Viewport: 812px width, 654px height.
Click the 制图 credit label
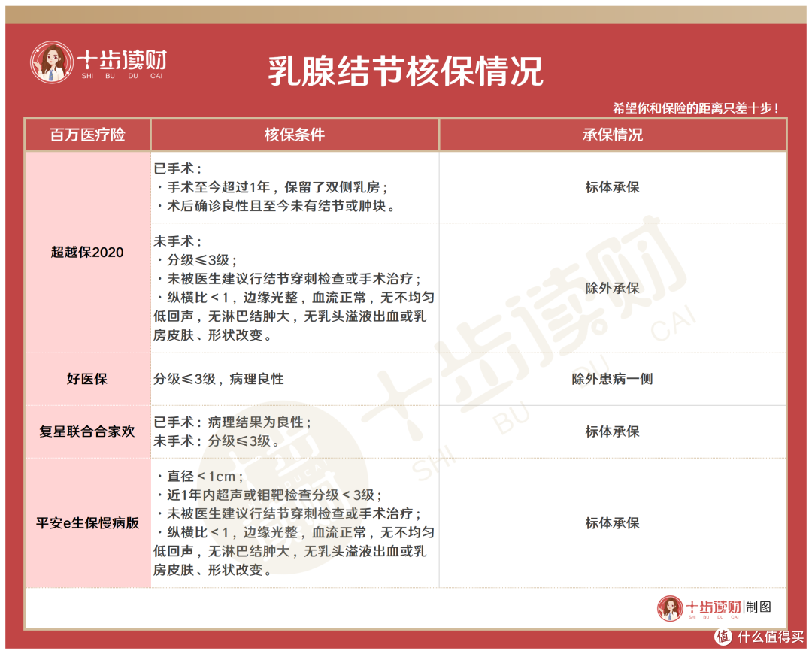click(759, 607)
